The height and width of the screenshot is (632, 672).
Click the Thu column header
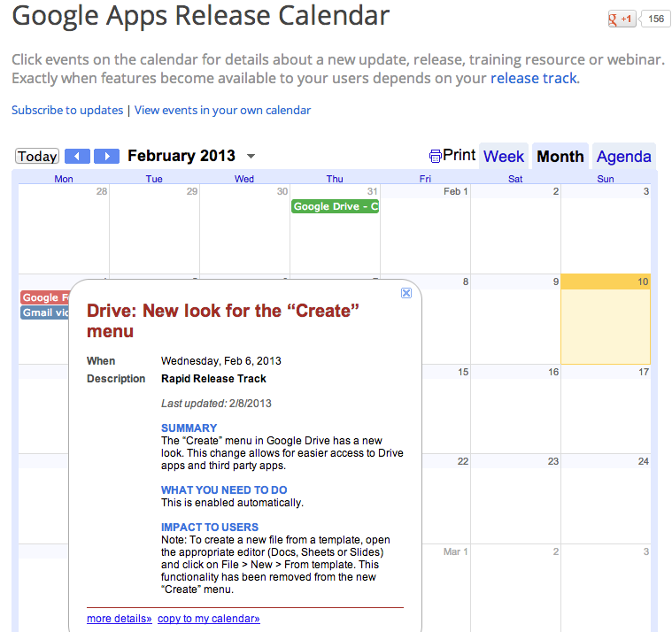335,179
